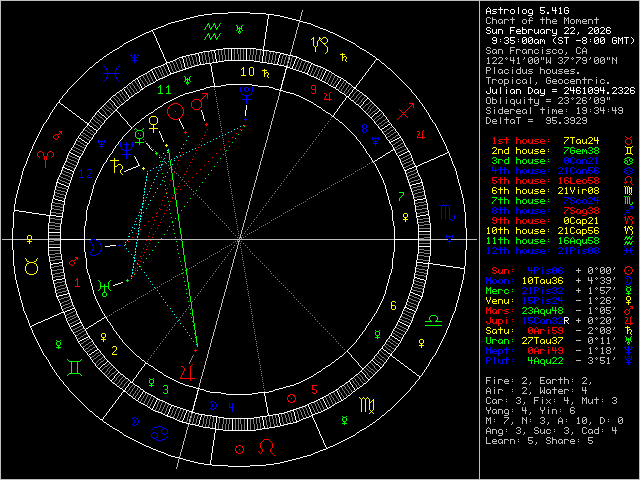
Task: Click the 'Julian Day = 2461094.2326' line
Action: [x=560, y=91]
